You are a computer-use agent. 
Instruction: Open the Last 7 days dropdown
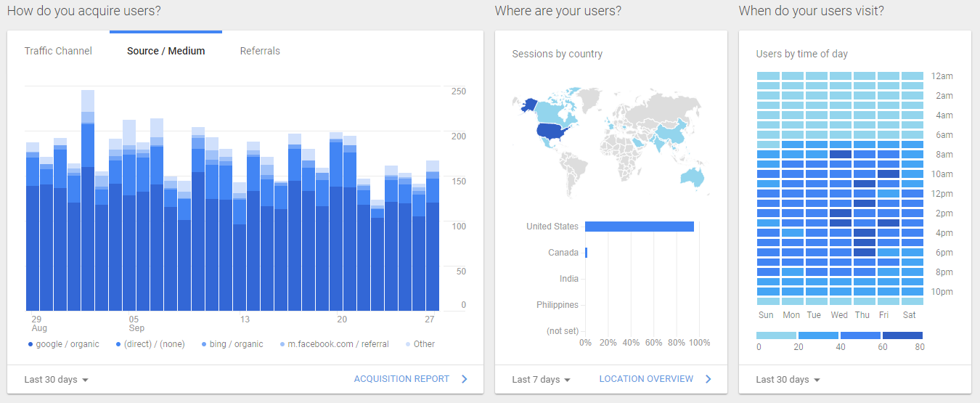(541, 380)
